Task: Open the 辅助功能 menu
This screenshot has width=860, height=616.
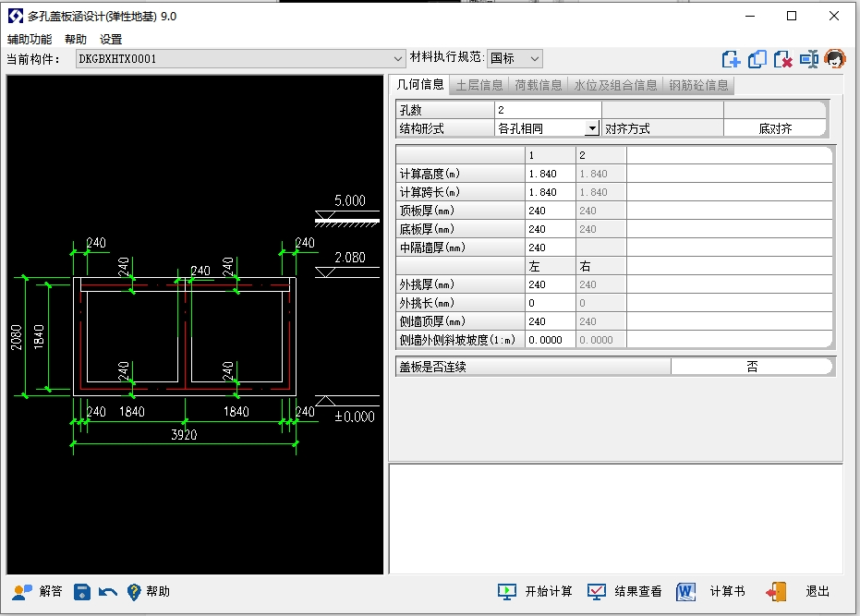Action: pyautogui.click(x=30, y=40)
